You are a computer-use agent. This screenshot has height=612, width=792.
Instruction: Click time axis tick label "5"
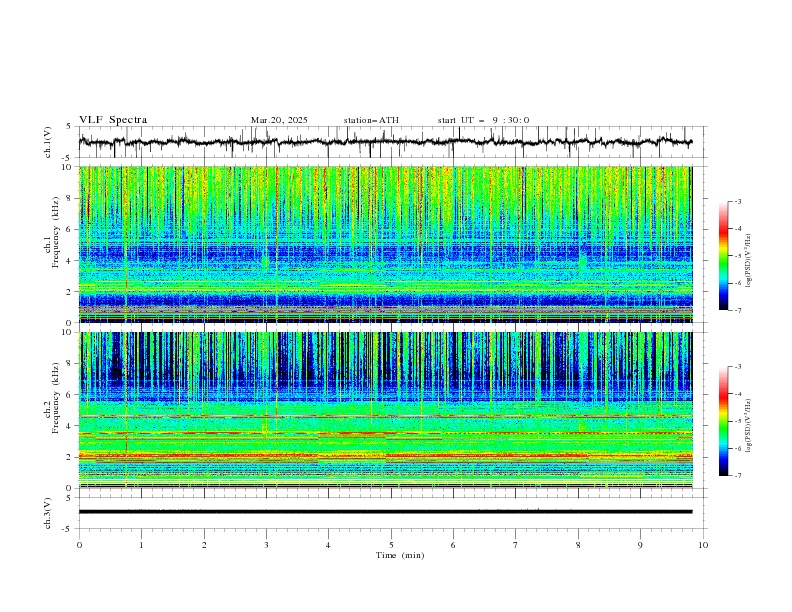(x=391, y=545)
